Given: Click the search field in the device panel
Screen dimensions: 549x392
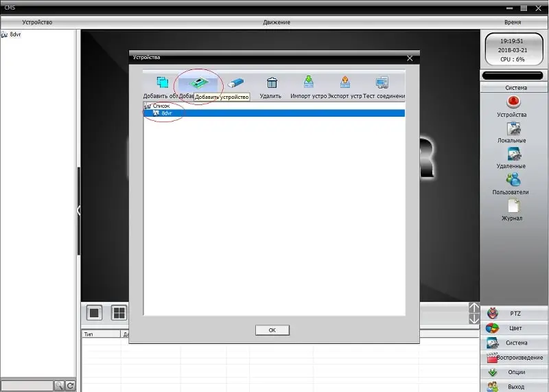Looking at the screenshot, I should [x=26, y=386].
